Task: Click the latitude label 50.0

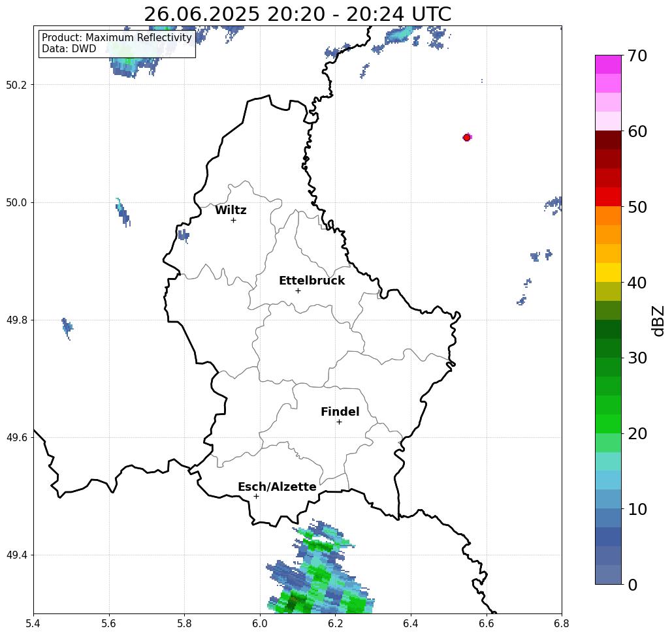Action: (16, 202)
